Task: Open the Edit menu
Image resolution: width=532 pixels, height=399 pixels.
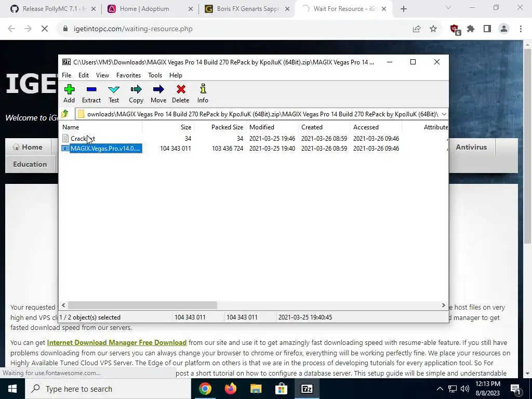Action: point(84,75)
